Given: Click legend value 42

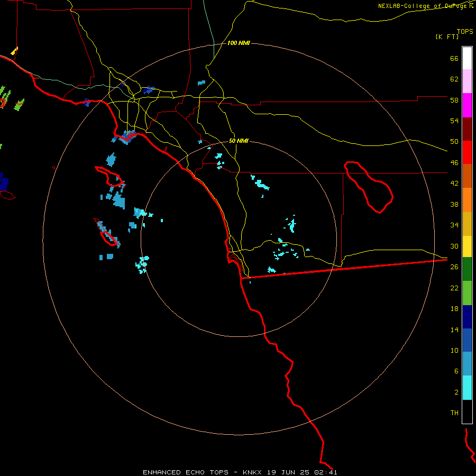Looking at the screenshot, I should 454,184.
